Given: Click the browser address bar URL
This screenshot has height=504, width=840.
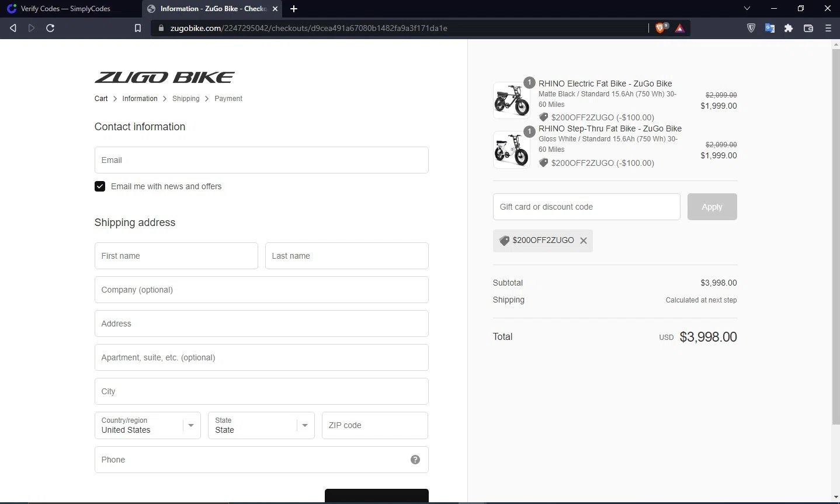Looking at the screenshot, I should (x=309, y=28).
